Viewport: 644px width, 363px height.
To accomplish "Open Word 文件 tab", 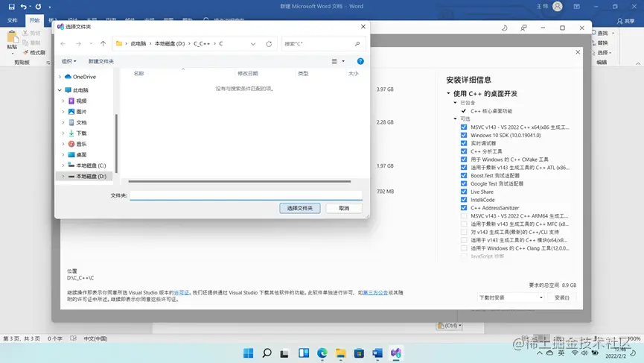I will tap(13, 20).
